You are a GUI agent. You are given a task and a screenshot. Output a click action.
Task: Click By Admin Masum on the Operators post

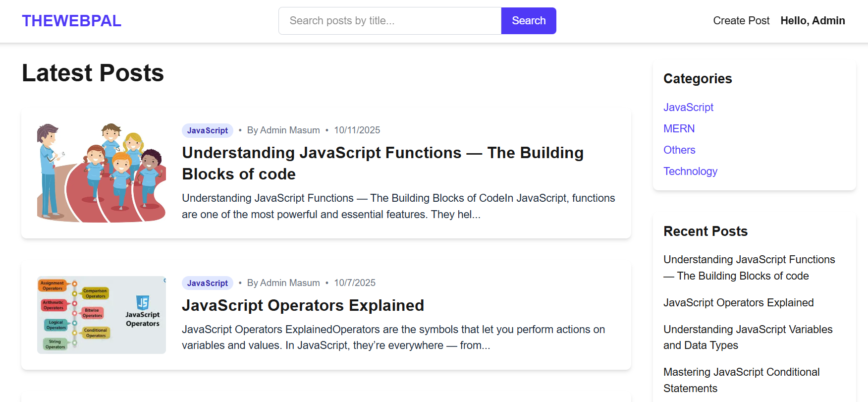click(x=283, y=283)
